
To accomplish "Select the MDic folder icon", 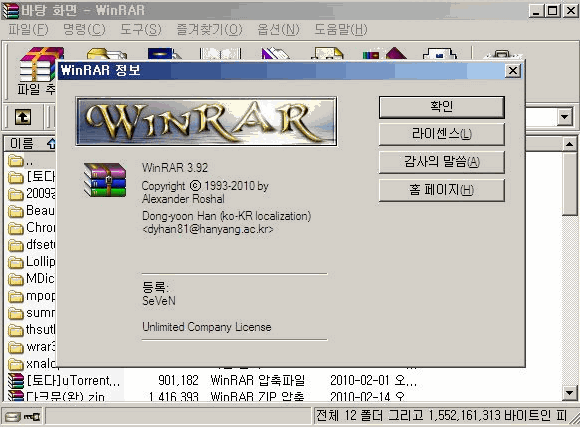I will click(16, 279).
